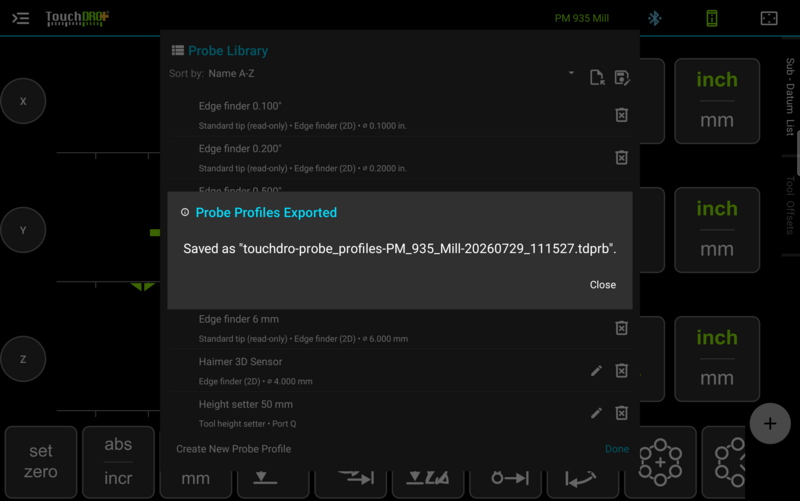Click the TouchDRO logo

tap(77, 18)
